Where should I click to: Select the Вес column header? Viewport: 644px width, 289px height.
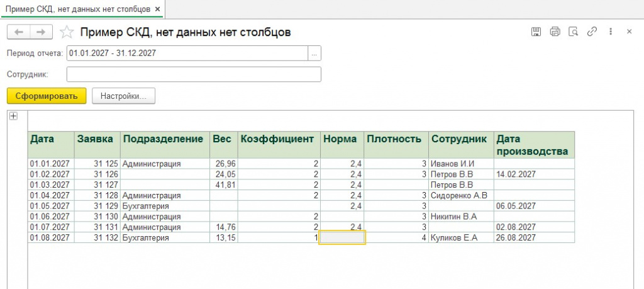click(224, 145)
